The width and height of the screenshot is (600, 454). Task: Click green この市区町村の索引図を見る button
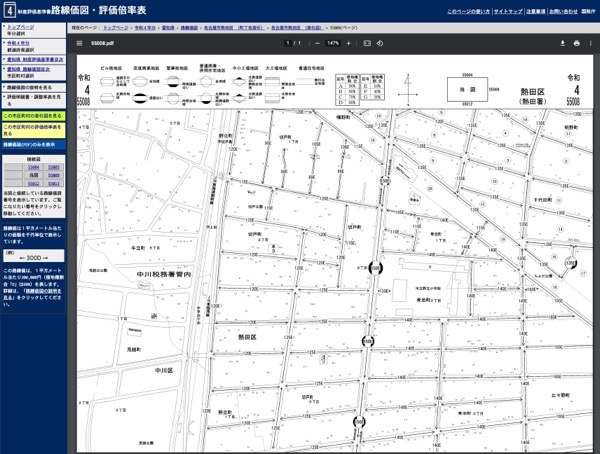(x=33, y=116)
